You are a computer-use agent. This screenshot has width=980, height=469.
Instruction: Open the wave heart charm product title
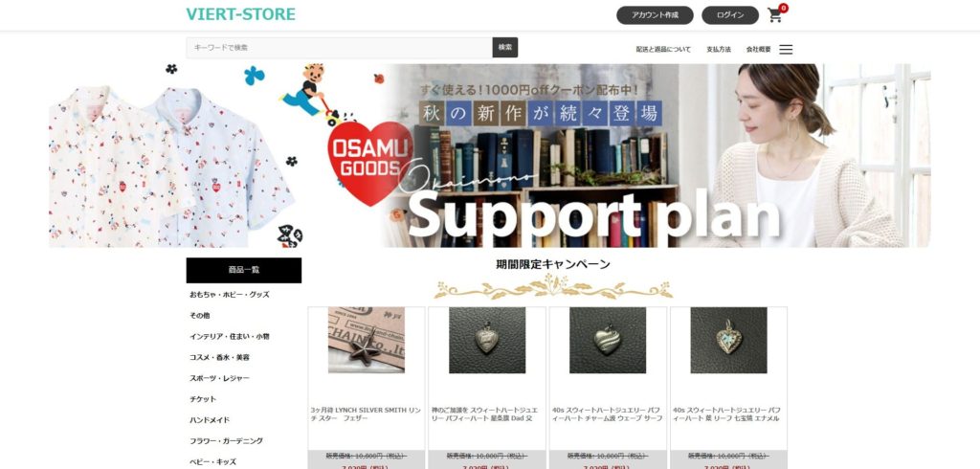coord(607,414)
